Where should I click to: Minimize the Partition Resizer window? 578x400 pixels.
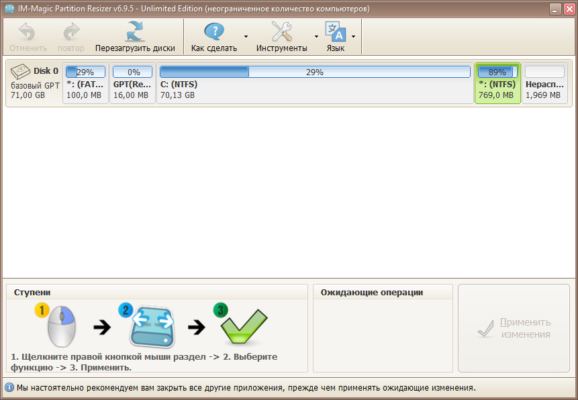pyautogui.click(x=555, y=9)
